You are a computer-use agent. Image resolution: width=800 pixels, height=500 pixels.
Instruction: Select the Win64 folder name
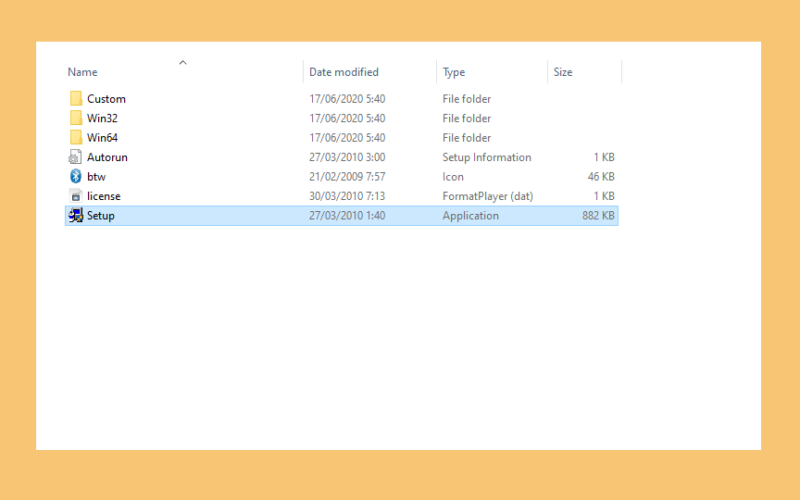pyautogui.click(x=102, y=137)
